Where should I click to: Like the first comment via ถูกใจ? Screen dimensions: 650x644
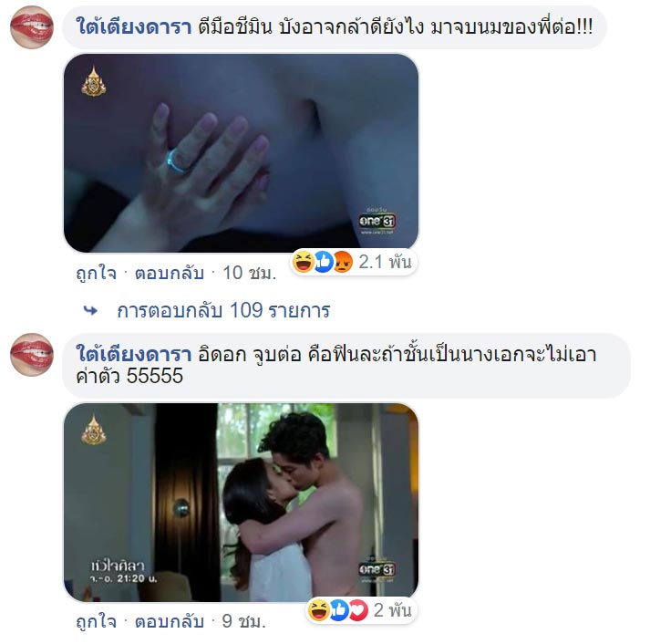[x=96, y=274]
